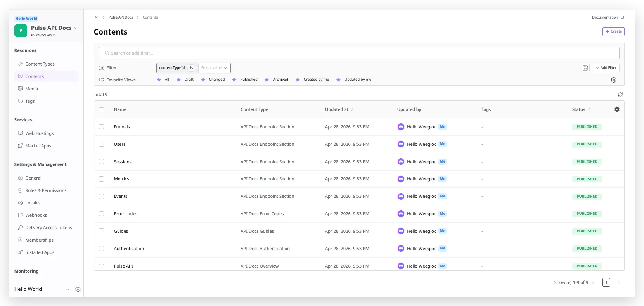This screenshot has height=306, width=644.
Task: Copy project ID icon next to tTH0CLWS
Action: tap(54, 35)
